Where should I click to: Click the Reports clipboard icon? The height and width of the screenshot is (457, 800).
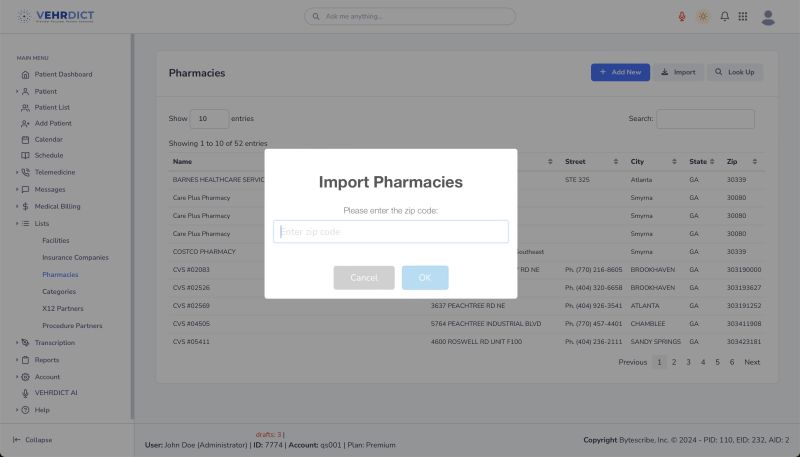pos(26,360)
